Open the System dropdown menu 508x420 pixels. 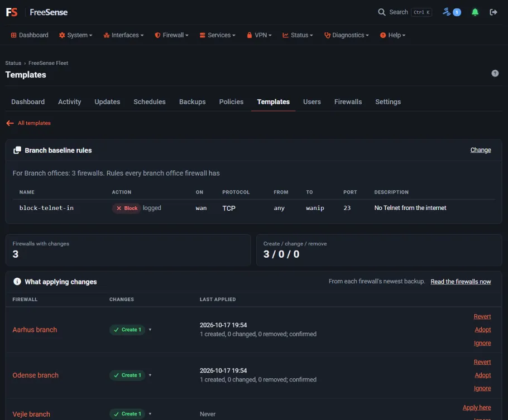click(75, 35)
